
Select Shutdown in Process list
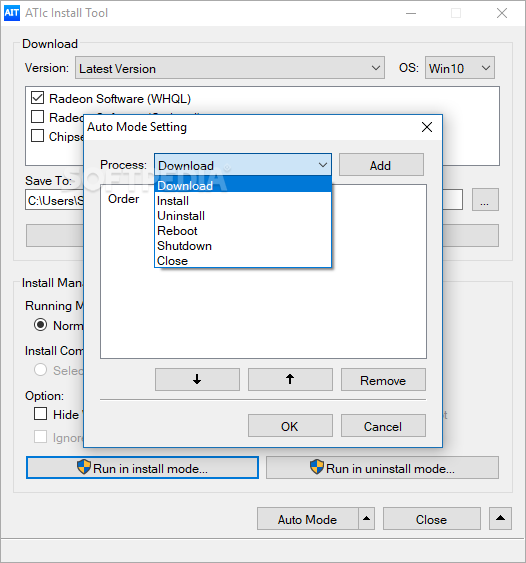pos(243,246)
